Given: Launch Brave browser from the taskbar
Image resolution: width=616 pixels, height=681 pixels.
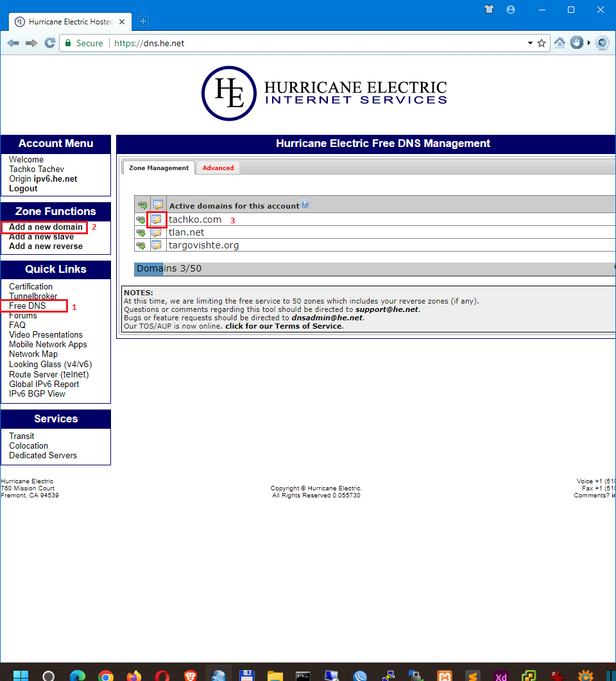Looking at the screenshot, I should pyautogui.click(x=190, y=676).
